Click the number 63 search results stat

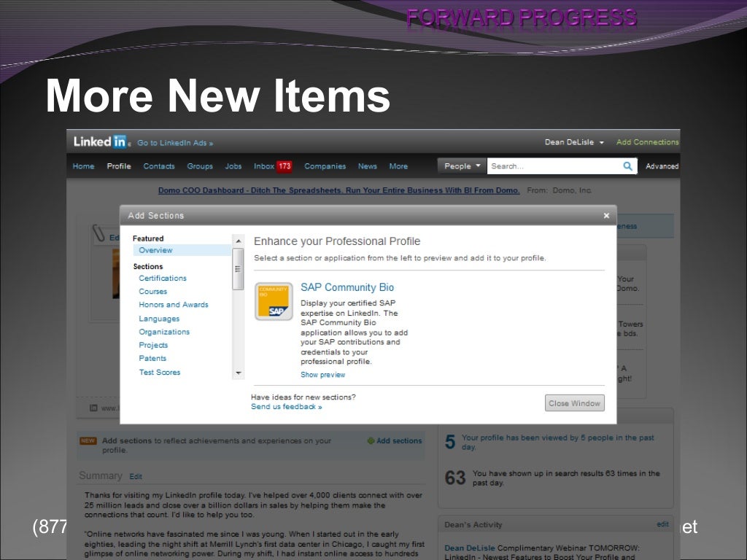[455, 478]
